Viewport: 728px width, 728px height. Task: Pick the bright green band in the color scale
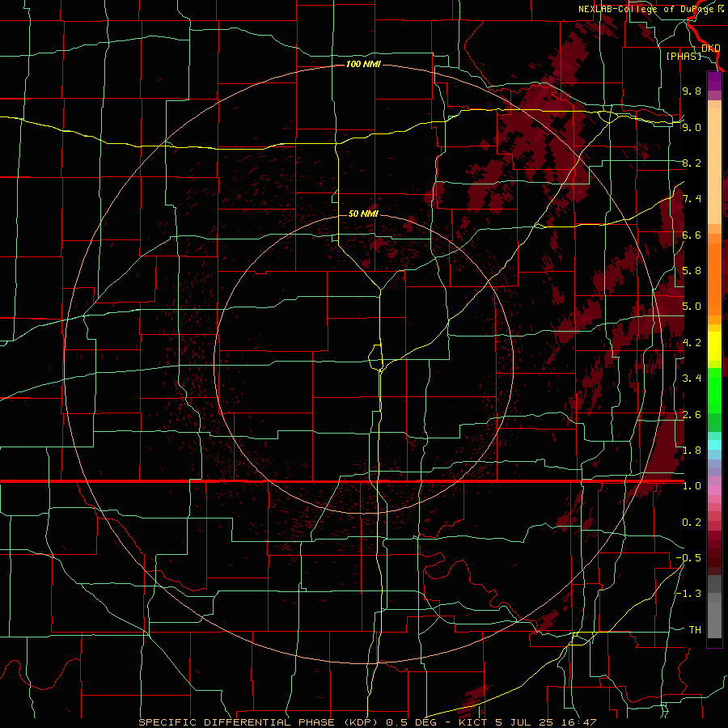(714, 392)
